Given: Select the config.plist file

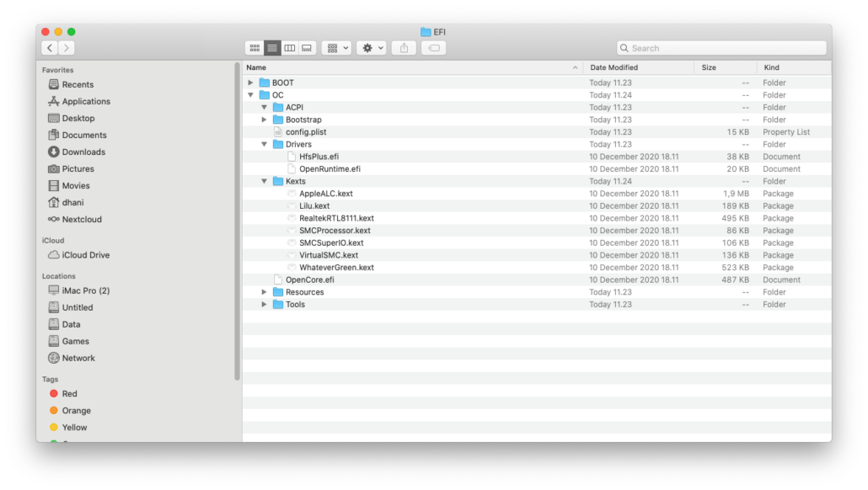Looking at the screenshot, I should 305,132.
